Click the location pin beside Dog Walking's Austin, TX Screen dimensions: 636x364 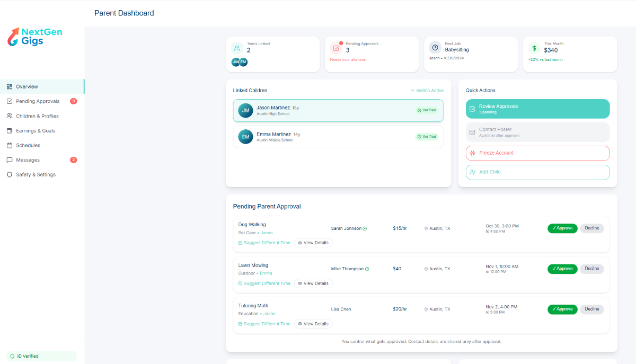pyautogui.click(x=426, y=228)
